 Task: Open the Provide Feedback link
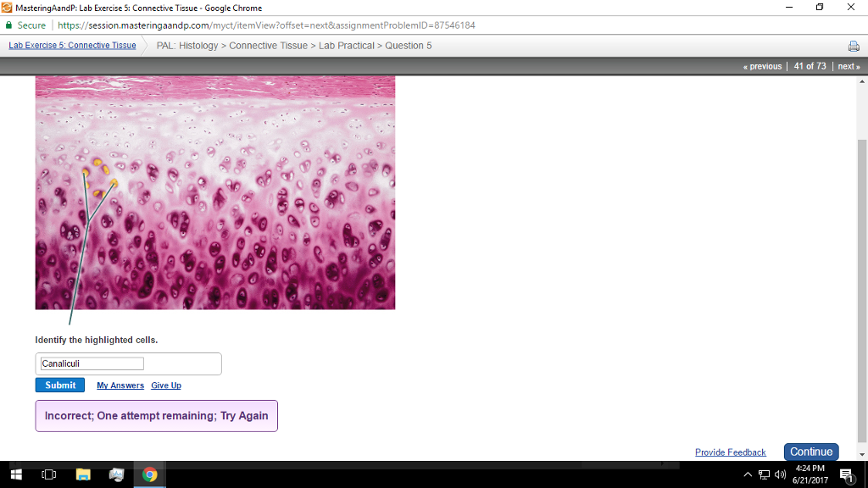pyautogui.click(x=730, y=452)
